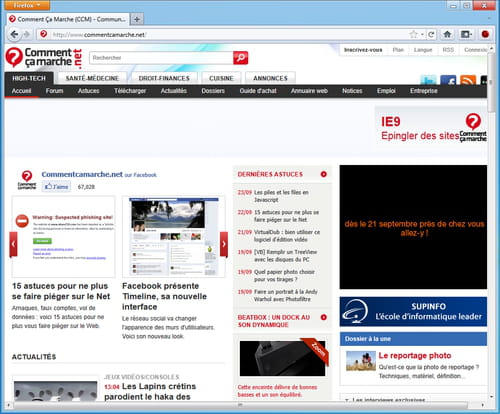Open 'Le reportage photo' dossier link

415,355
